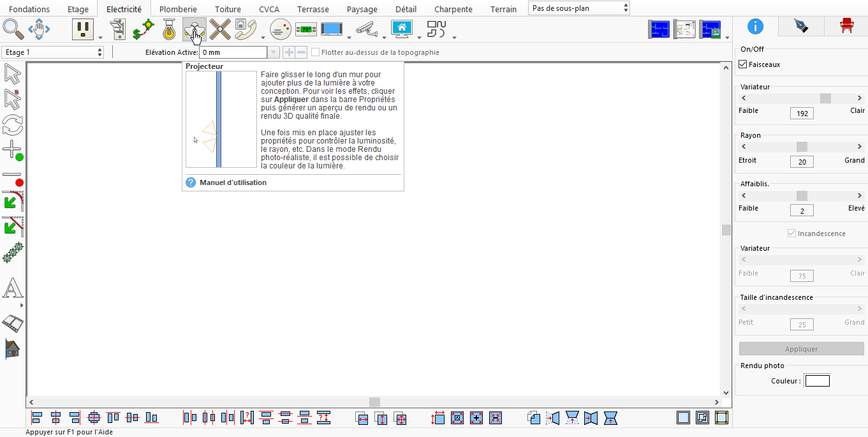Viewport: 868px width, 437px height.
Task: Select the ceiling light bulb tool
Action: click(x=169, y=29)
